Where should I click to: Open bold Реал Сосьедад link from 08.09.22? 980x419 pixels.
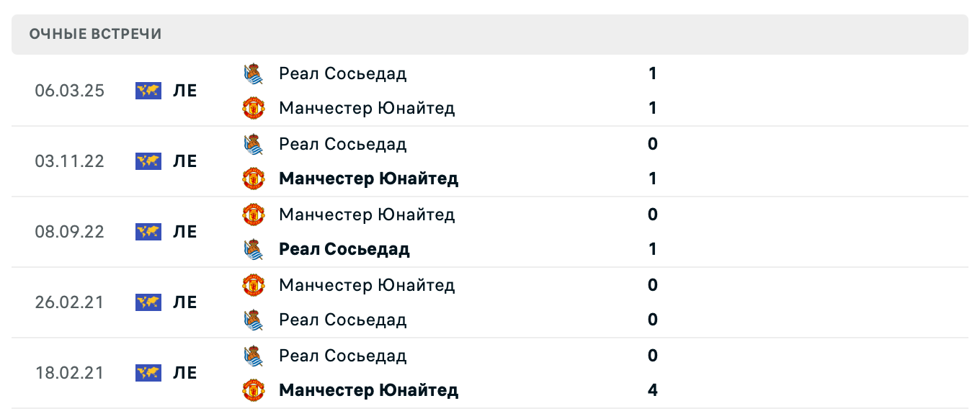point(344,249)
